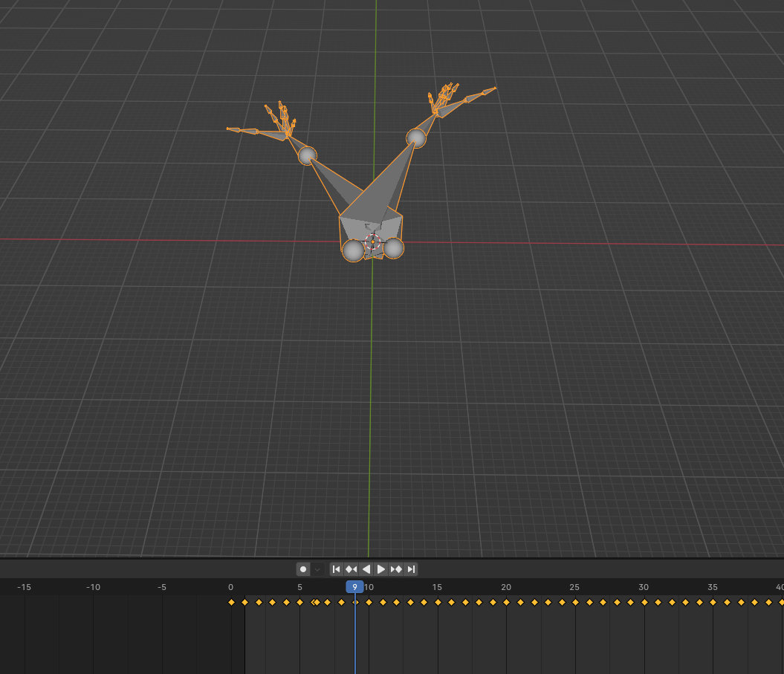Enable auto keyframe recording
The width and height of the screenshot is (784, 674).
[302, 568]
